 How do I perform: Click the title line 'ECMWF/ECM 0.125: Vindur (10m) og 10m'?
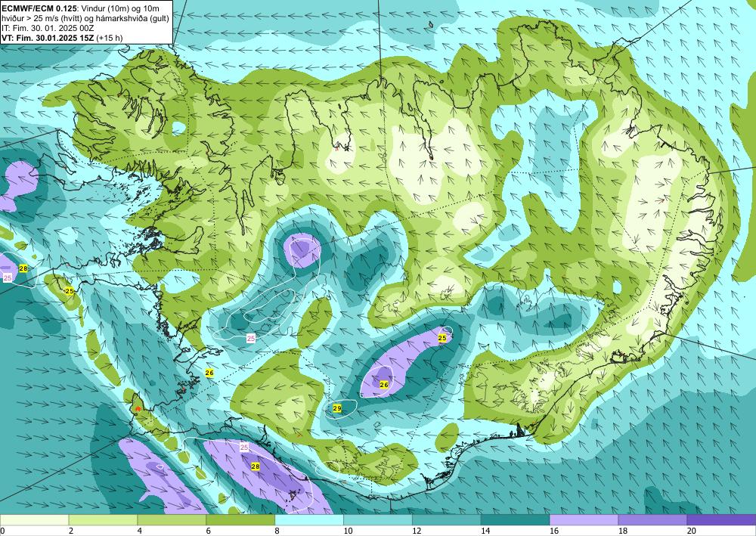click(x=81, y=8)
